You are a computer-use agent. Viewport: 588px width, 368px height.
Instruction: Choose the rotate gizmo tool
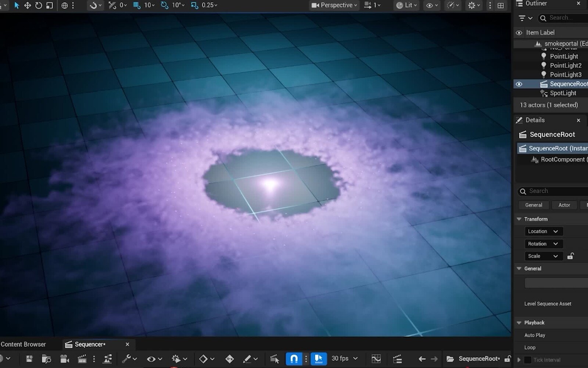pos(39,6)
